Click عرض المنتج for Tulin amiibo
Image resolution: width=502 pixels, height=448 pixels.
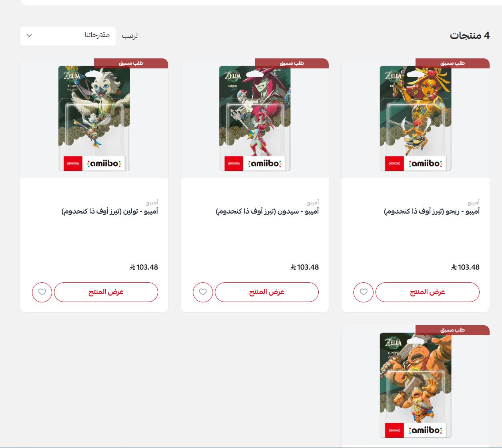[106, 292]
